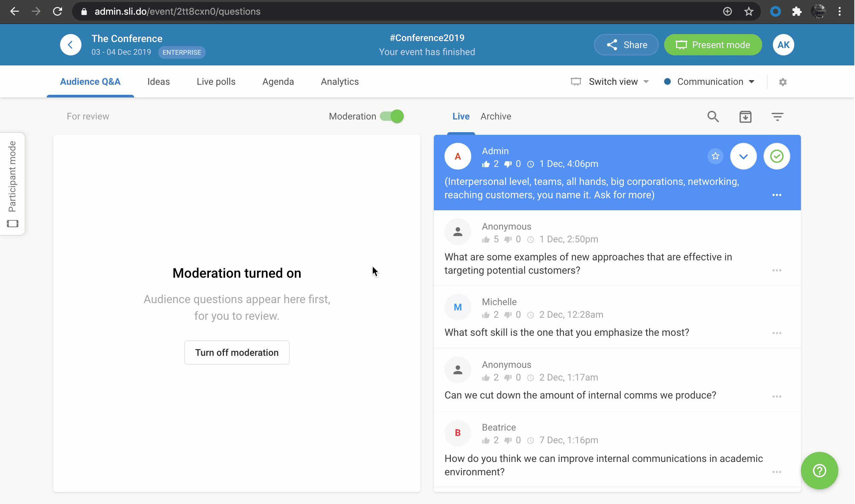The height and width of the screenshot is (504, 855).
Task: Go to the Agenda tab
Action: coord(278,82)
